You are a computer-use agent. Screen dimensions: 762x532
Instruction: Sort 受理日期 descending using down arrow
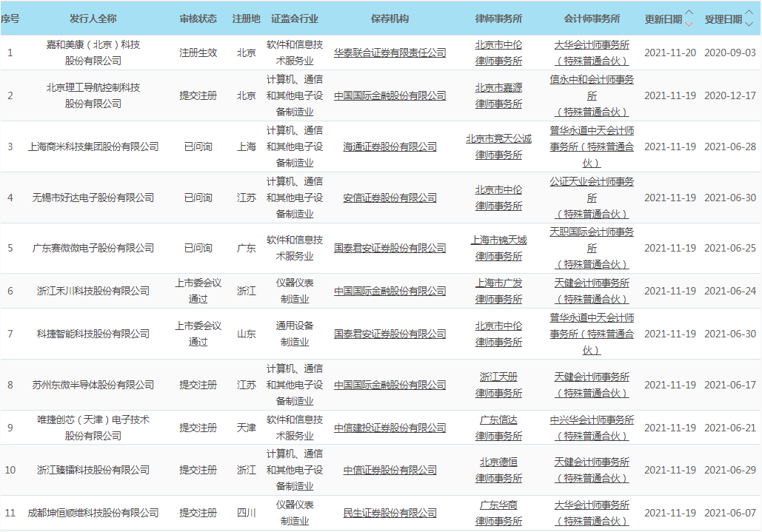pyautogui.click(x=749, y=24)
